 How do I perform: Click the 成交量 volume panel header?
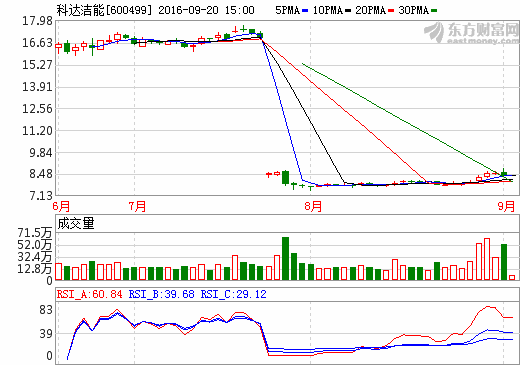coord(76,223)
